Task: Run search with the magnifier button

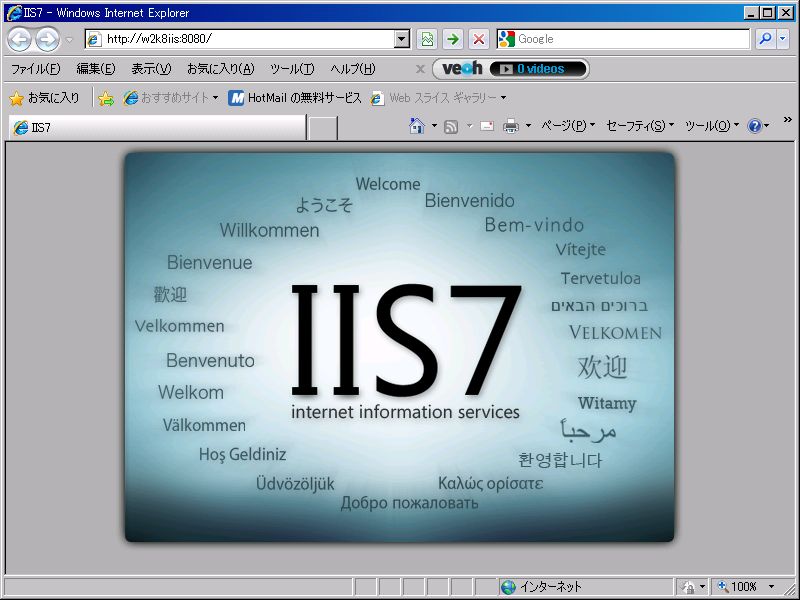Action: (765, 39)
